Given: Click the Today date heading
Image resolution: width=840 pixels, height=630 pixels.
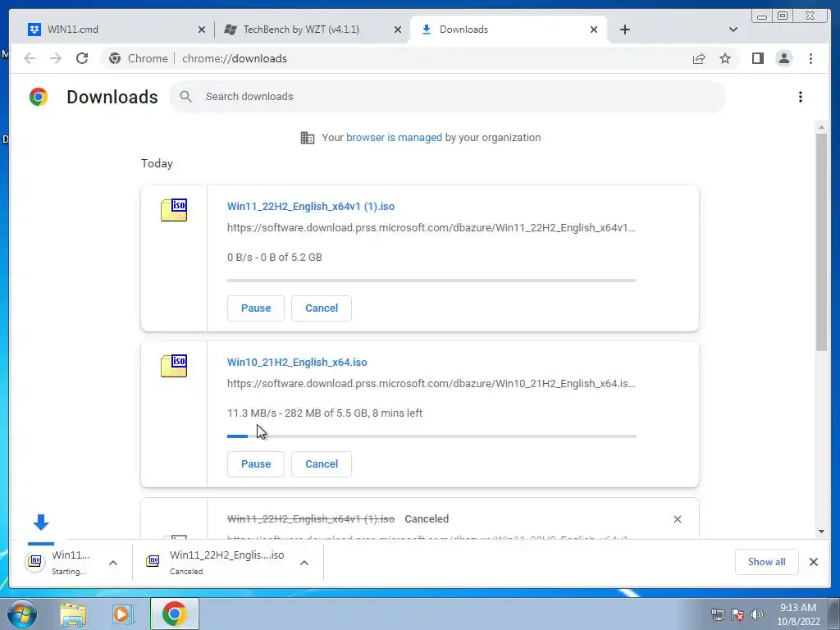Looking at the screenshot, I should (x=157, y=163).
